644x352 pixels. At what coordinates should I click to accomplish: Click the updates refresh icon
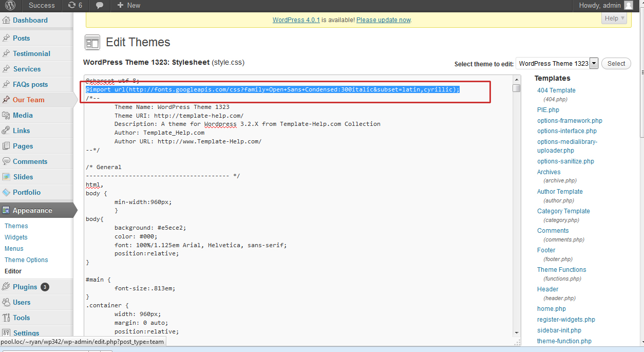71,6
